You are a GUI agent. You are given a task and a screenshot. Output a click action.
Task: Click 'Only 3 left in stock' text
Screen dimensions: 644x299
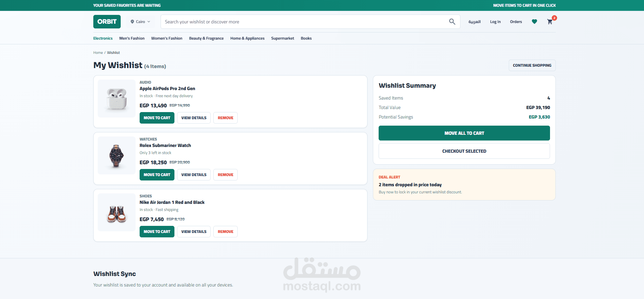[x=155, y=153]
